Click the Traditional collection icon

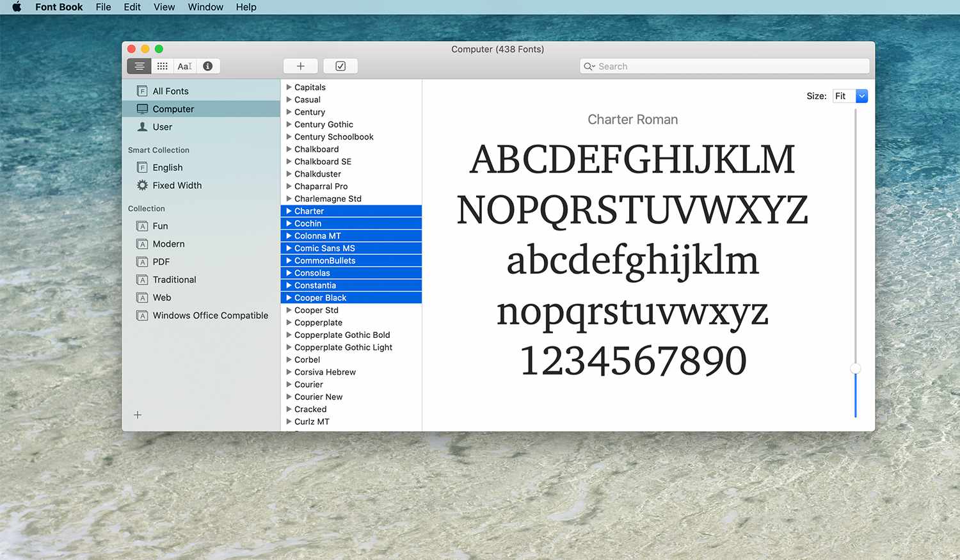coord(142,280)
